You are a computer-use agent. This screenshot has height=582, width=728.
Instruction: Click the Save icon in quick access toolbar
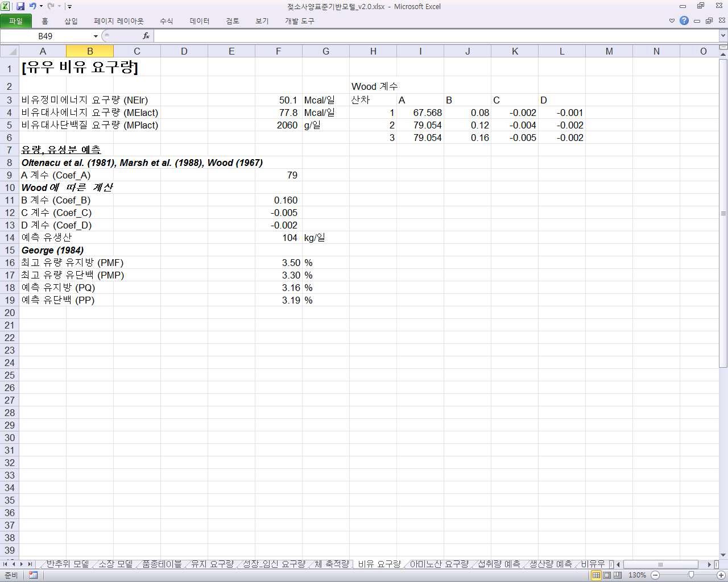click(x=20, y=6)
